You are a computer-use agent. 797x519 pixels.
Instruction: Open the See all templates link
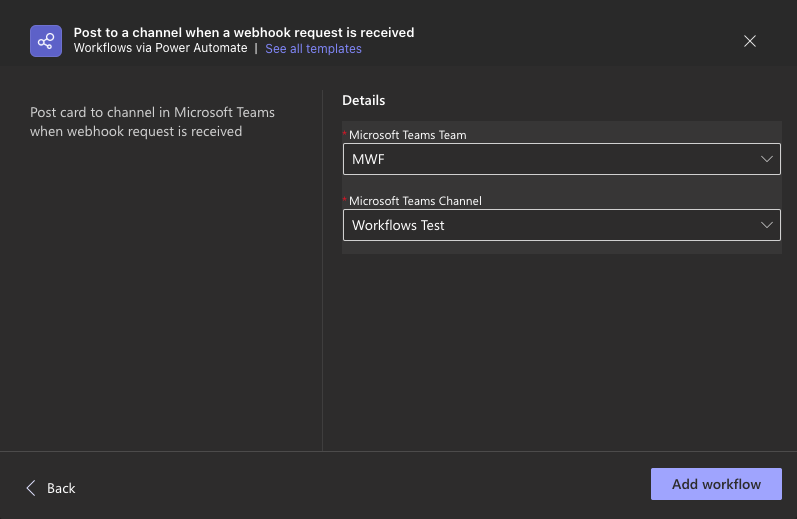[313, 49]
